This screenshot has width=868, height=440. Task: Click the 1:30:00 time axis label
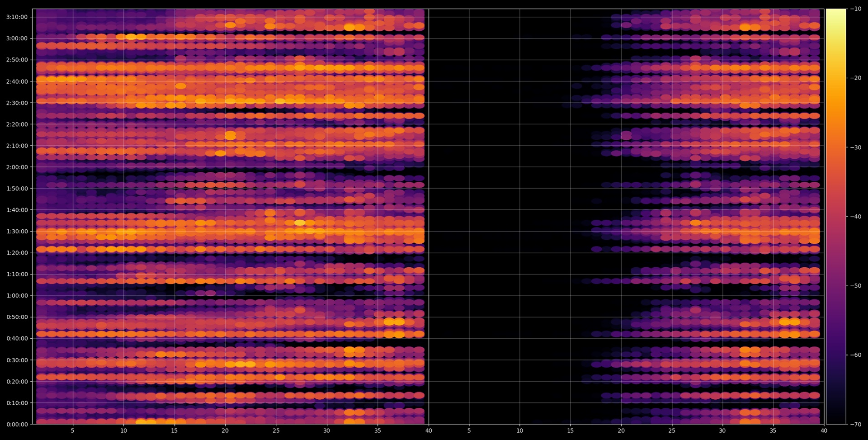click(17, 232)
